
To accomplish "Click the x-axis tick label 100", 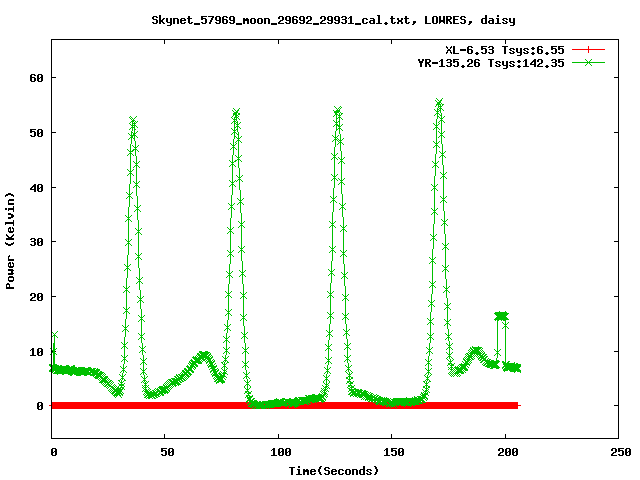I will 280,452.
